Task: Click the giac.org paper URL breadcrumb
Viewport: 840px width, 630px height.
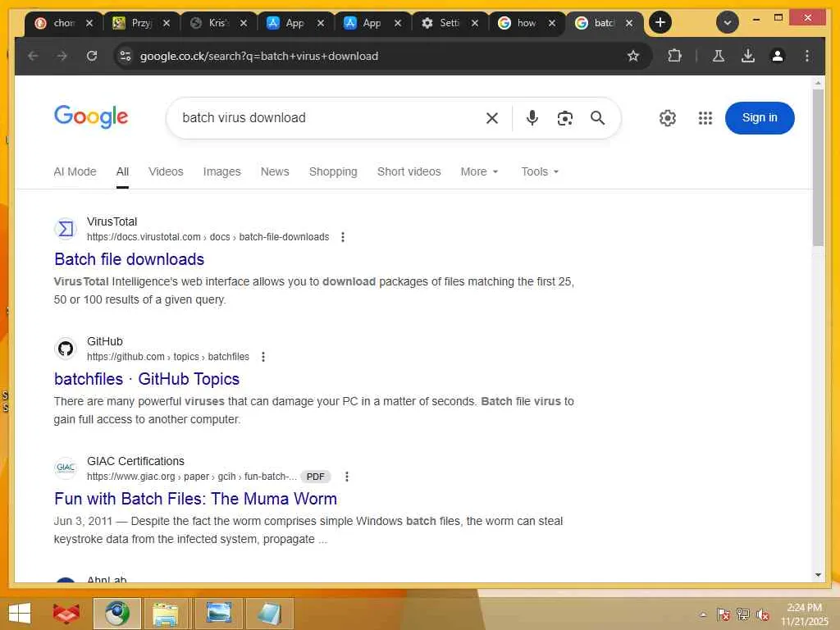Action: point(191,477)
